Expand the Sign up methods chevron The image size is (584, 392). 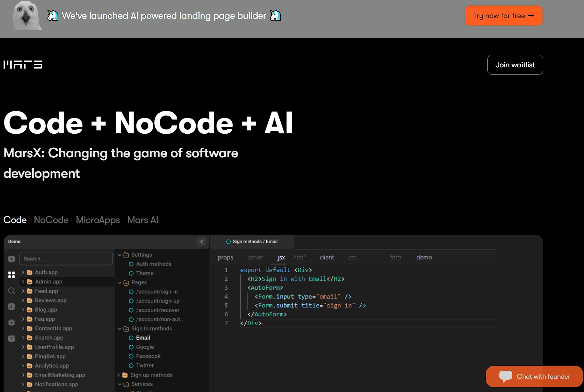tap(119, 375)
